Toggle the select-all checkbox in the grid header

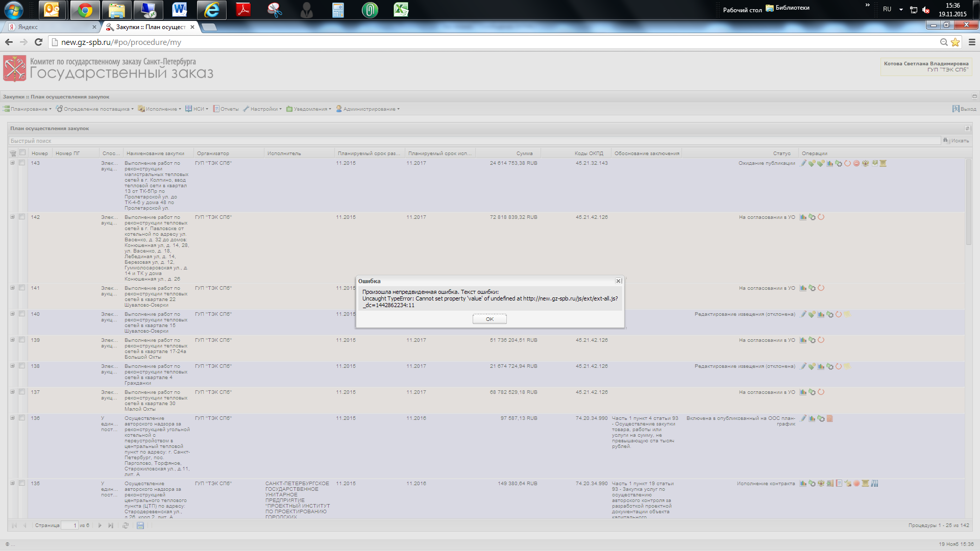tap(22, 153)
